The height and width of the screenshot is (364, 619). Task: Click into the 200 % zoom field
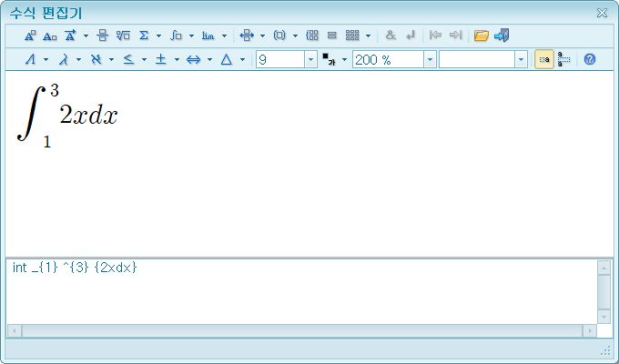pyautogui.click(x=389, y=60)
